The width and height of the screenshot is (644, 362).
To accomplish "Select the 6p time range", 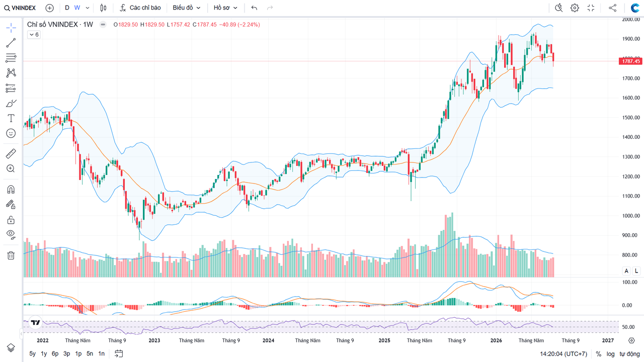I will coord(55,354).
